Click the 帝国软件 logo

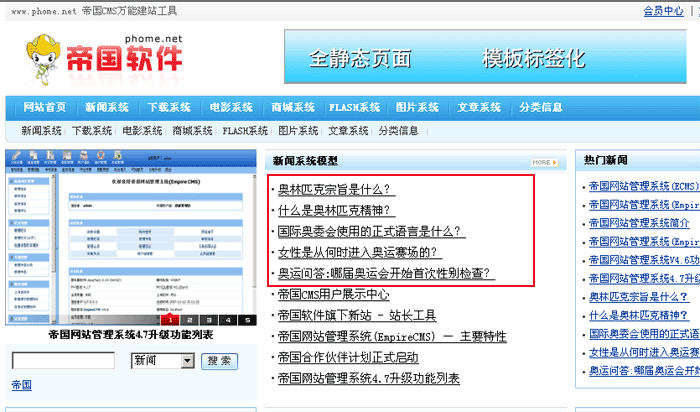coord(104,58)
